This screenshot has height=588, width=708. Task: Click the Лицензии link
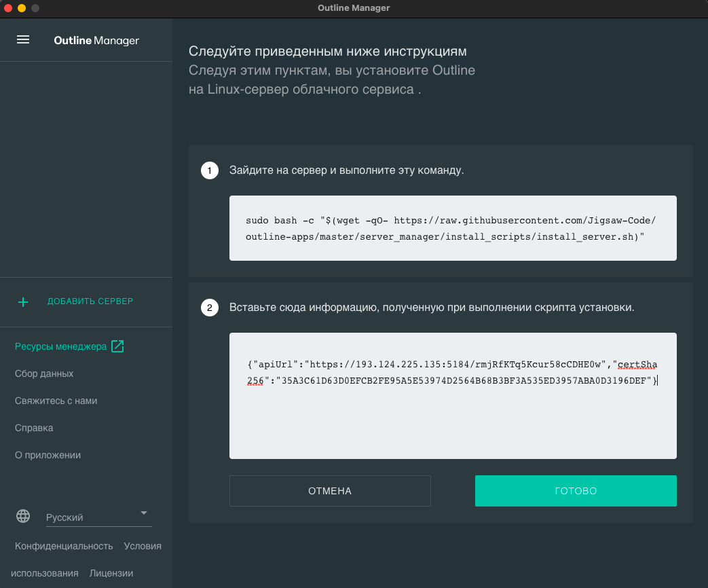coord(111,573)
